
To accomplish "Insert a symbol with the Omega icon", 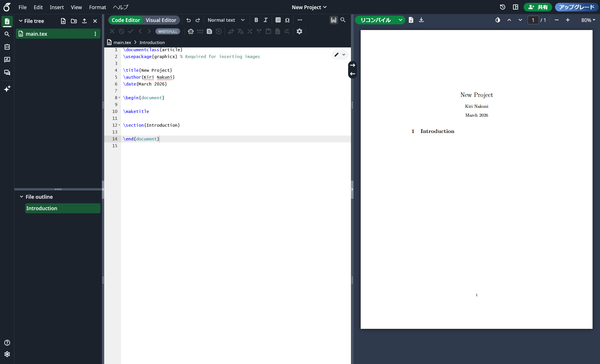I will pyautogui.click(x=287, y=20).
